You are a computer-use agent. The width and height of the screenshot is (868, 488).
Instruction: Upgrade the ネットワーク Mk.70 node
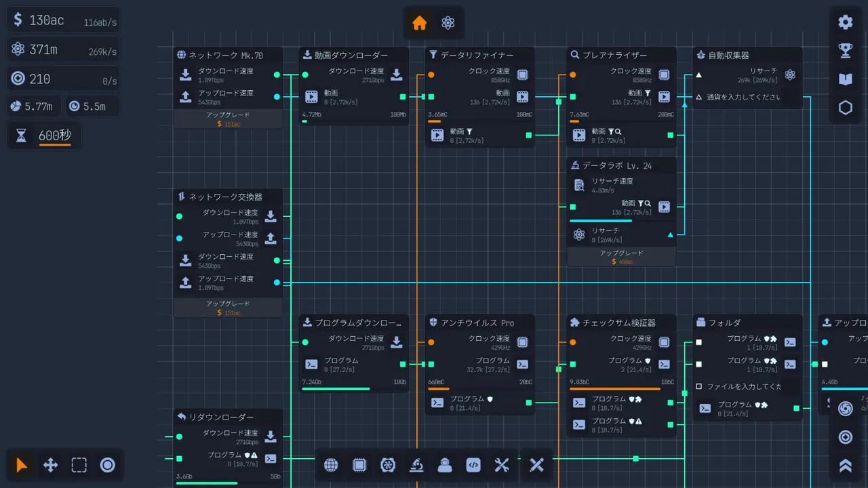[228, 119]
